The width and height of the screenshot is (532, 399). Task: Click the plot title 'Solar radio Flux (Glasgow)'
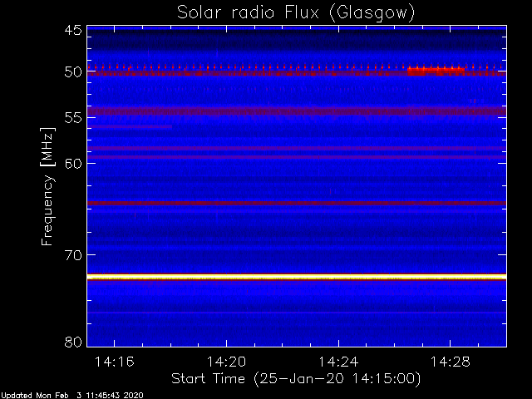pyautogui.click(x=296, y=13)
